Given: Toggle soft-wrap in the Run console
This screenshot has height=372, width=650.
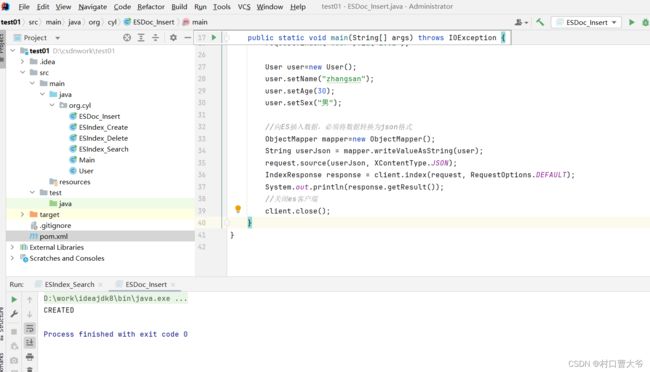Looking at the screenshot, I should coord(29,328).
